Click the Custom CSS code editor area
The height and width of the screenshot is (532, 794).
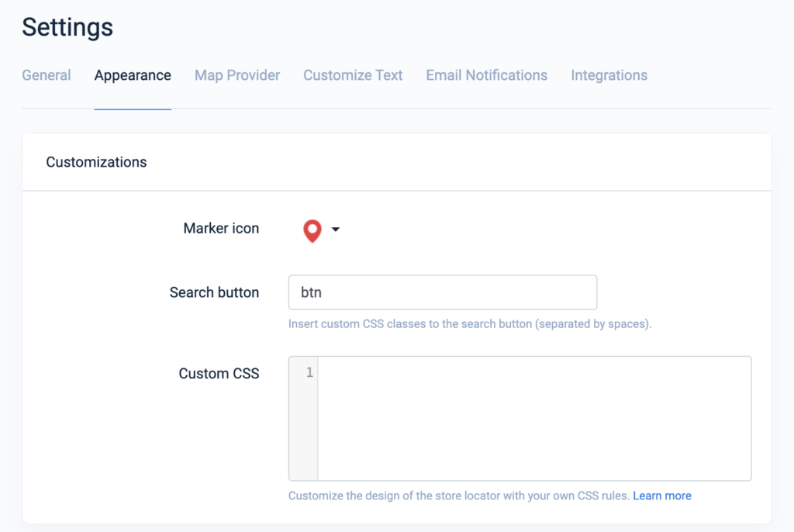point(535,418)
